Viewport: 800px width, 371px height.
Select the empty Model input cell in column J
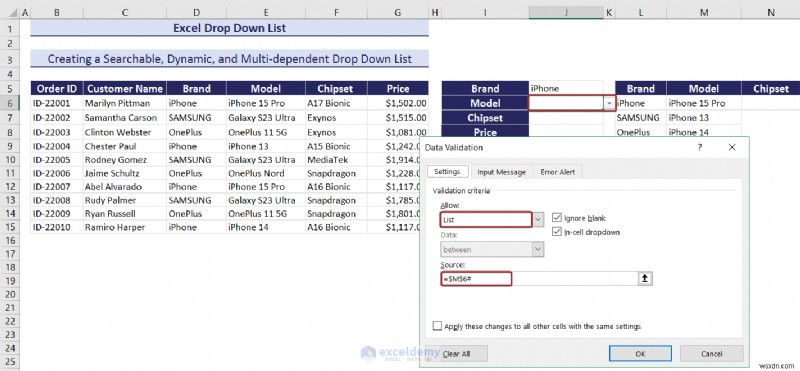pyautogui.click(x=566, y=103)
